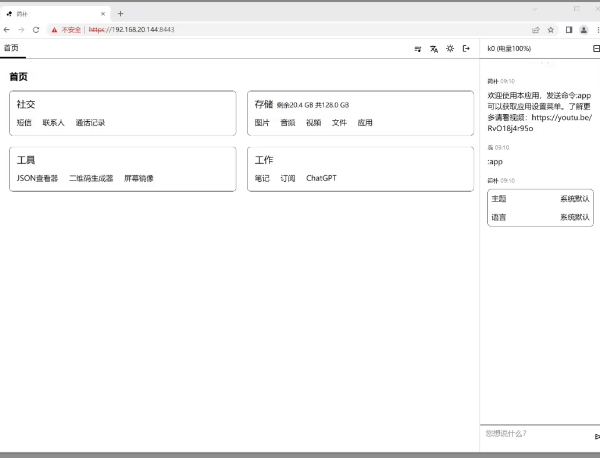Open a new browser tab
This screenshot has width=600, height=458.
[x=120, y=13]
